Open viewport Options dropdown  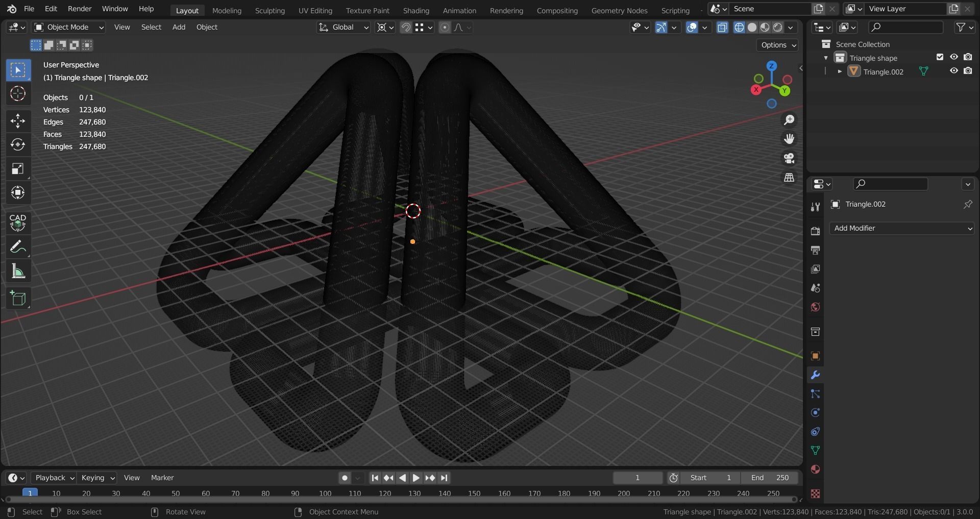point(778,45)
